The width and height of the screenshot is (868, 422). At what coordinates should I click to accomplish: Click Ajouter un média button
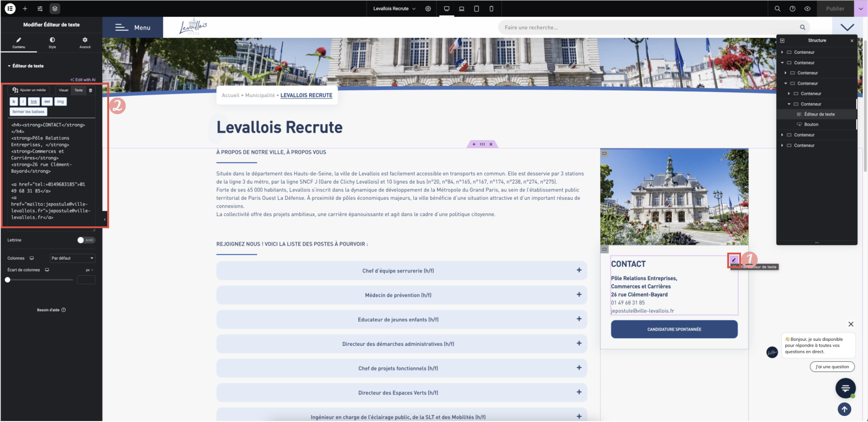pos(29,90)
